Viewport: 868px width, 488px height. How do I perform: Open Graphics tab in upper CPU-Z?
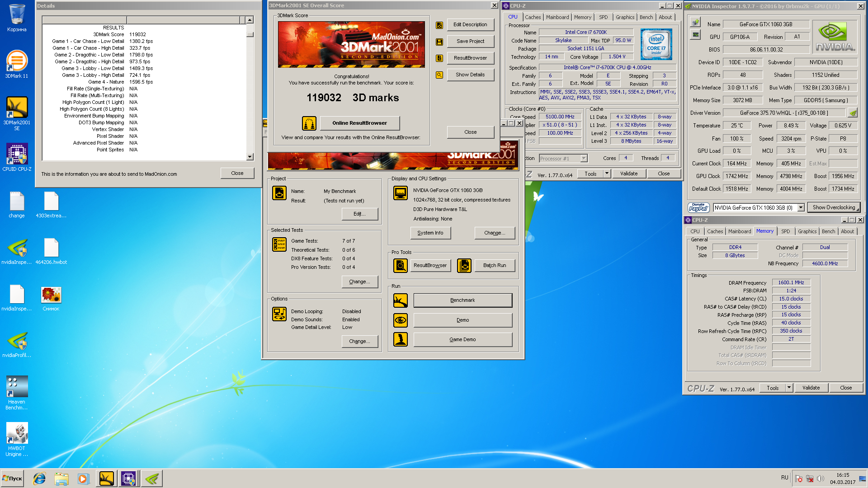[625, 17]
